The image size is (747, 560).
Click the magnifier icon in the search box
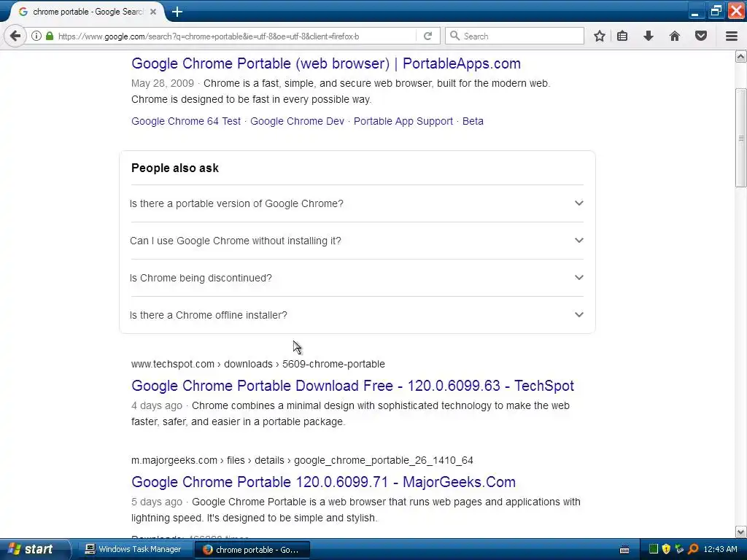455,36
